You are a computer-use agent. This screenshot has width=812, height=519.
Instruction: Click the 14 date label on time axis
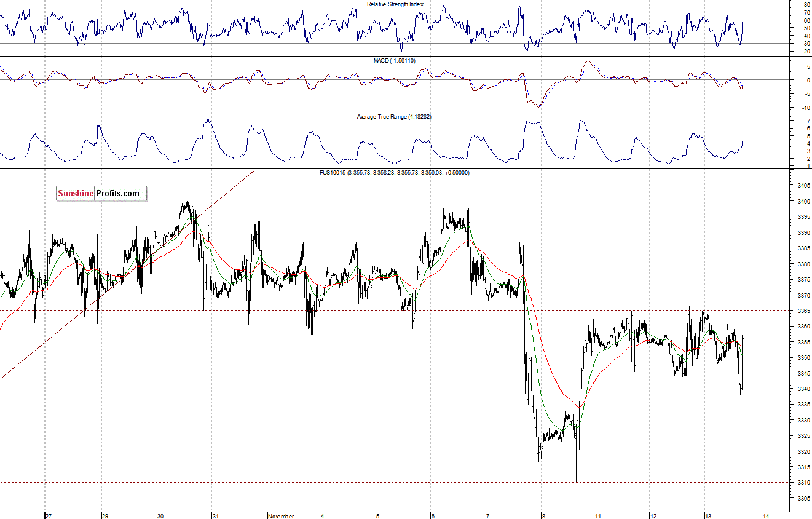click(767, 516)
